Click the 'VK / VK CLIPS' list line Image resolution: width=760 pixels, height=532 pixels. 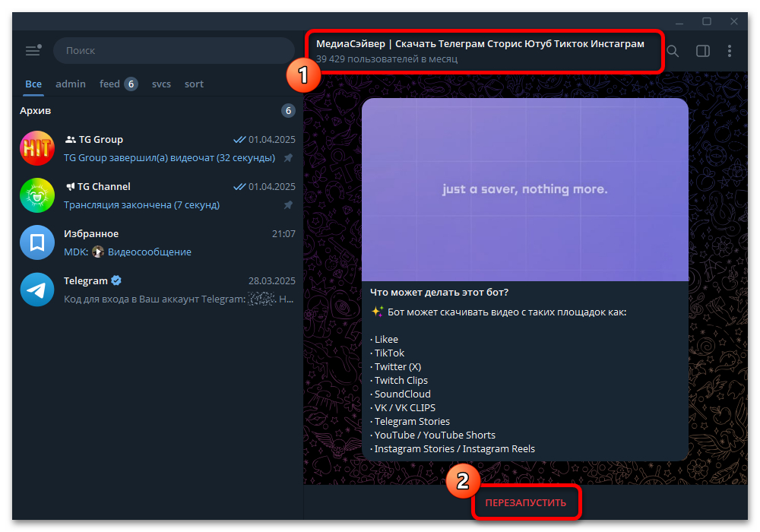pos(403,407)
